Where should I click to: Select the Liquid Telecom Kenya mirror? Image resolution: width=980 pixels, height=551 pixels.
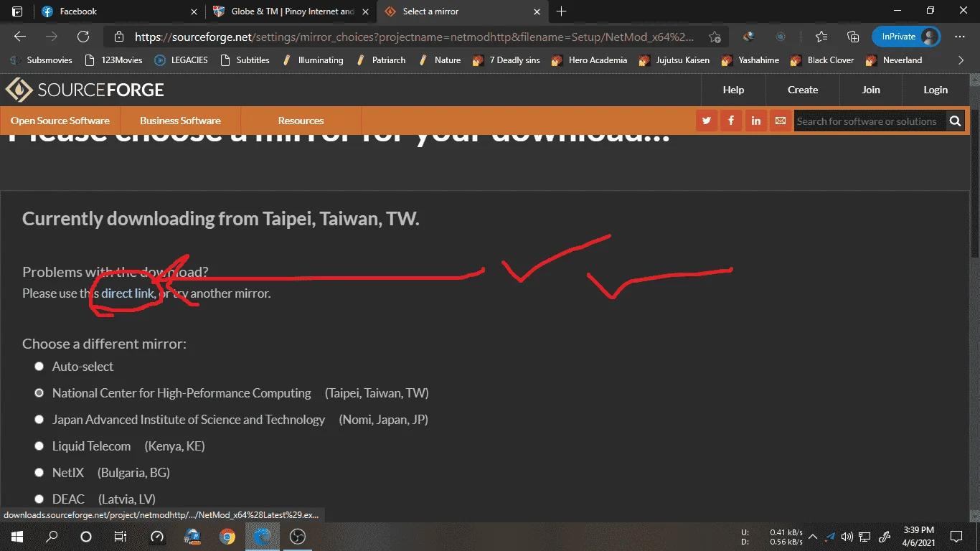(x=39, y=446)
